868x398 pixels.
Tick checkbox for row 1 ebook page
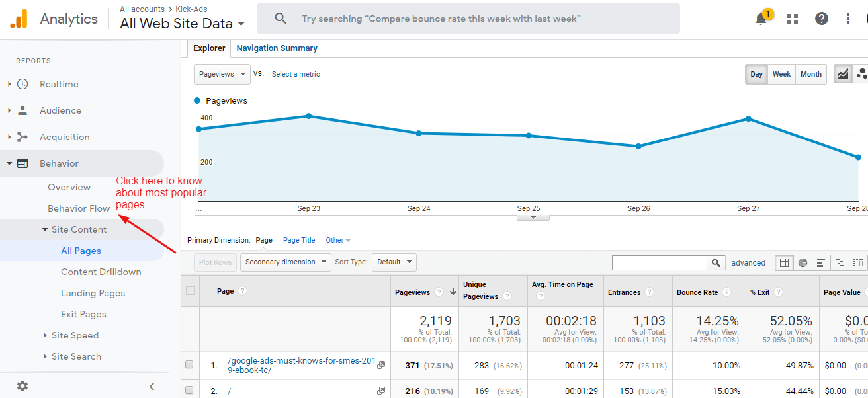pyautogui.click(x=189, y=364)
